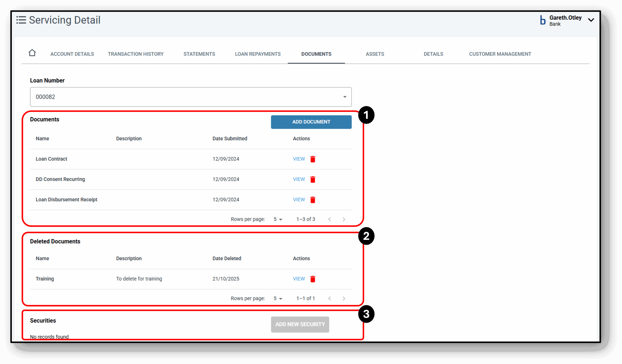Open Rows per page dropdown in Documents
The height and width of the screenshot is (364, 622).
[x=278, y=219]
